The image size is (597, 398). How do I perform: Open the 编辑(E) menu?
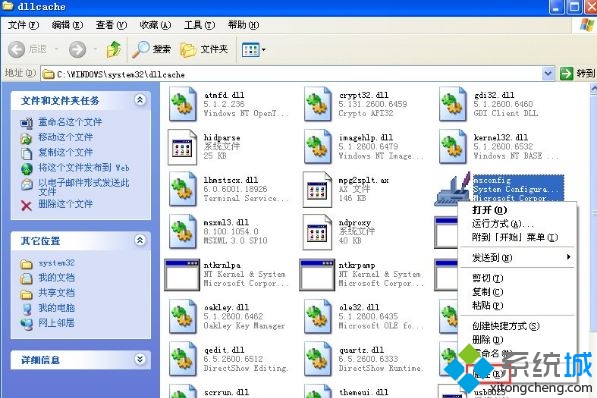(x=67, y=25)
